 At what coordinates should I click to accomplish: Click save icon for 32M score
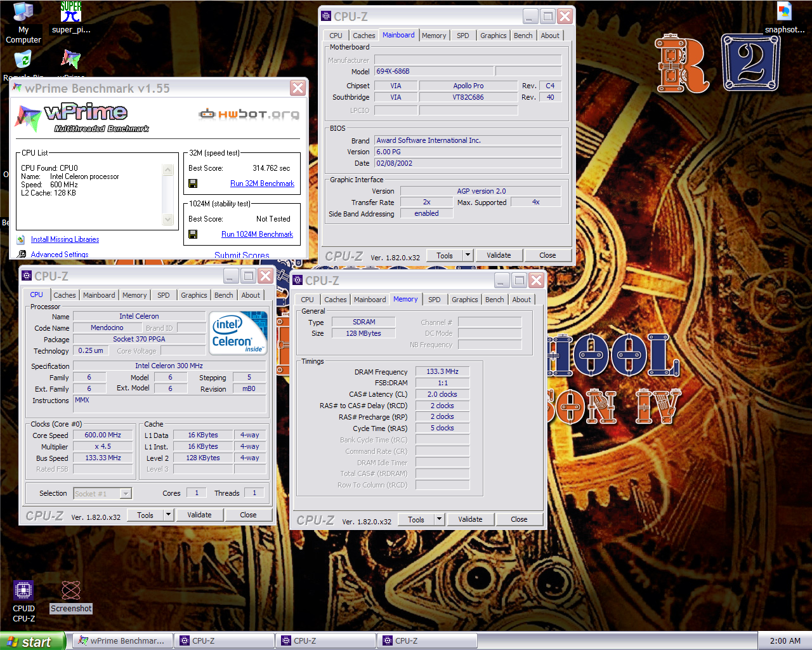click(193, 183)
